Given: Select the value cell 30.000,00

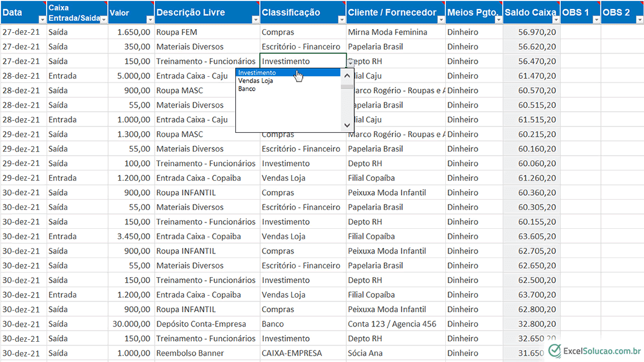Looking at the screenshot, I should tap(131, 324).
